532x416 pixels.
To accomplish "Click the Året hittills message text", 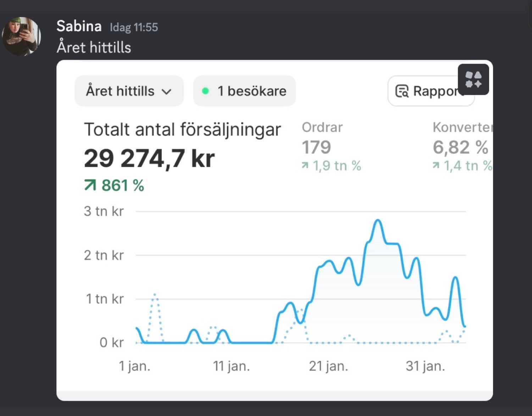I will tap(94, 48).
